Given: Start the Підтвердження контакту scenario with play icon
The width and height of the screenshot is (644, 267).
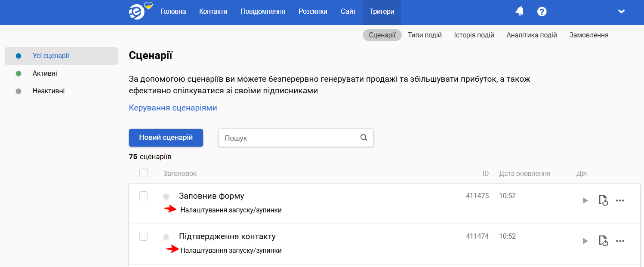Looking at the screenshot, I should pyautogui.click(x=585, y=241).
